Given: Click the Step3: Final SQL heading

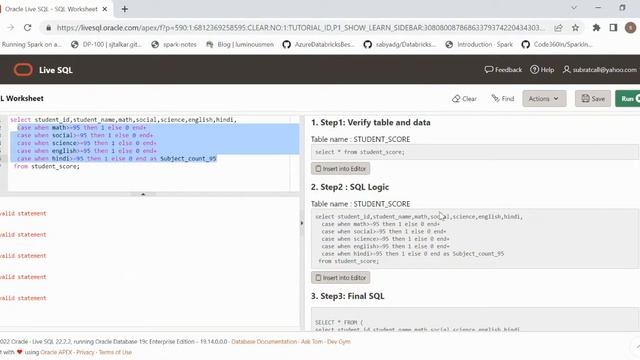Looking at the screenshot, I should coord(347,296).
